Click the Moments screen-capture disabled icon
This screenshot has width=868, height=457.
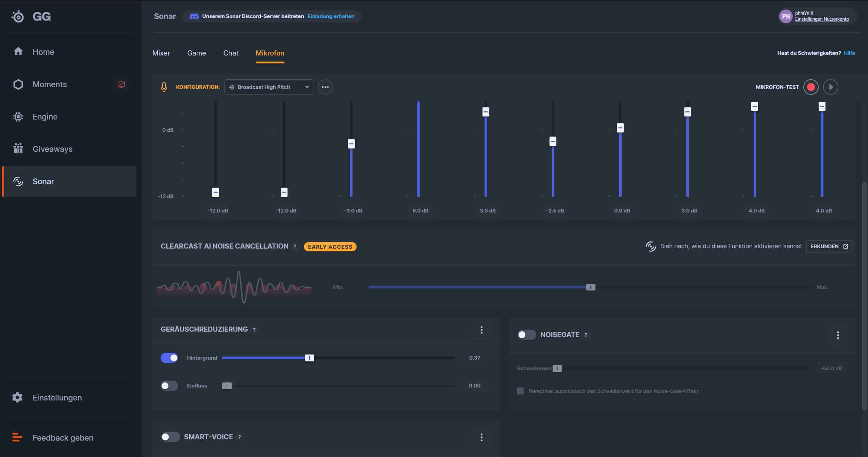coord(121,84)
